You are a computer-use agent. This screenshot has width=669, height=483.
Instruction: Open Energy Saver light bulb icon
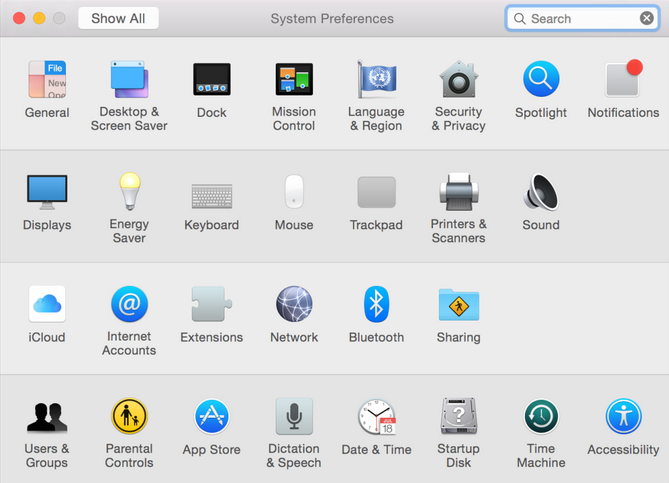130,191
